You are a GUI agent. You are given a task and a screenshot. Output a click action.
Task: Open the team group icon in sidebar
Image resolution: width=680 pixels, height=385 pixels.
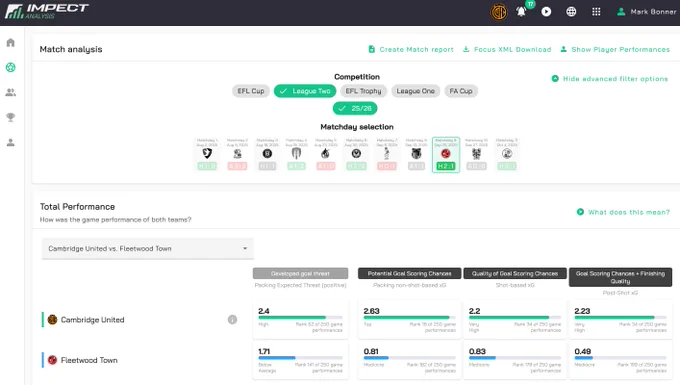click(x=11, y=92)
